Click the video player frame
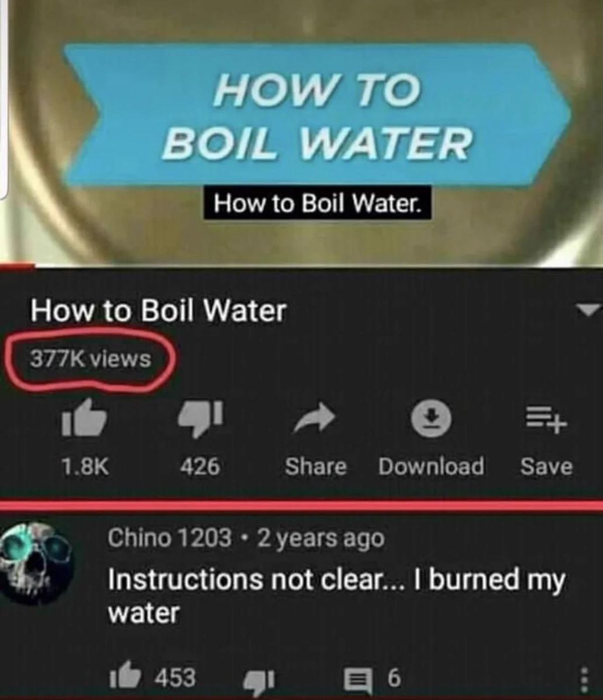 coord(301,132)
